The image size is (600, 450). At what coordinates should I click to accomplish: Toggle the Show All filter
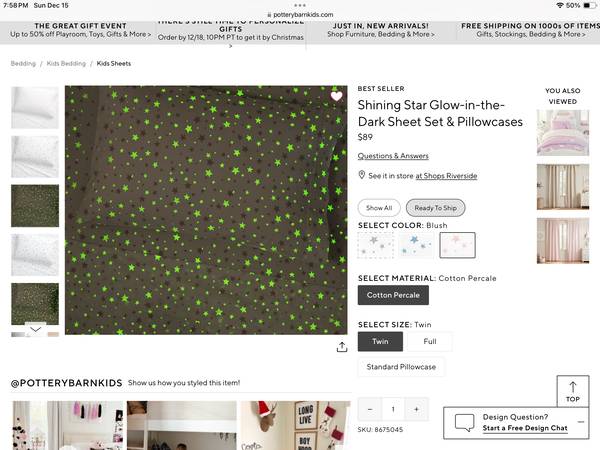pyautogui.click(x=379, y=208)
